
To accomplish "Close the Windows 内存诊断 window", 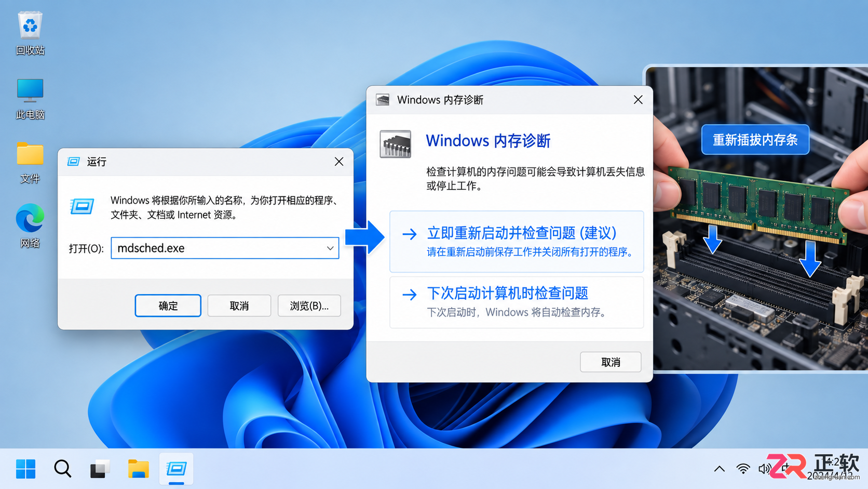I will (x=638, y=100).
